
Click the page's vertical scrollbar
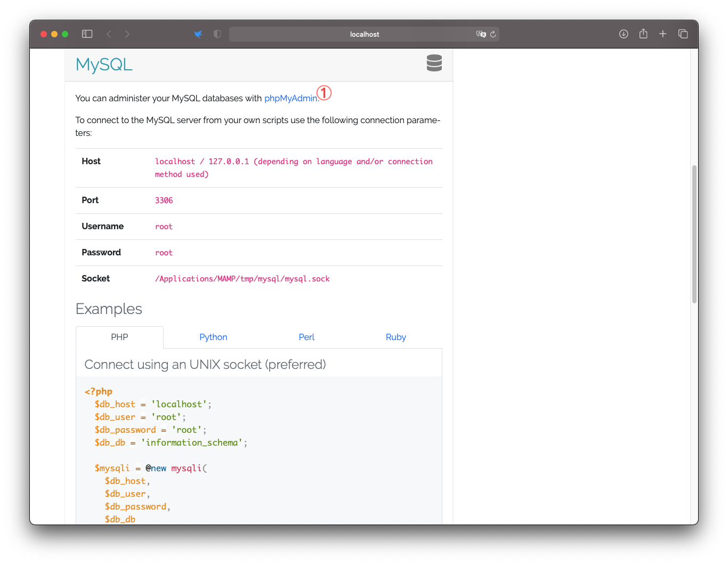pos(694,235)
